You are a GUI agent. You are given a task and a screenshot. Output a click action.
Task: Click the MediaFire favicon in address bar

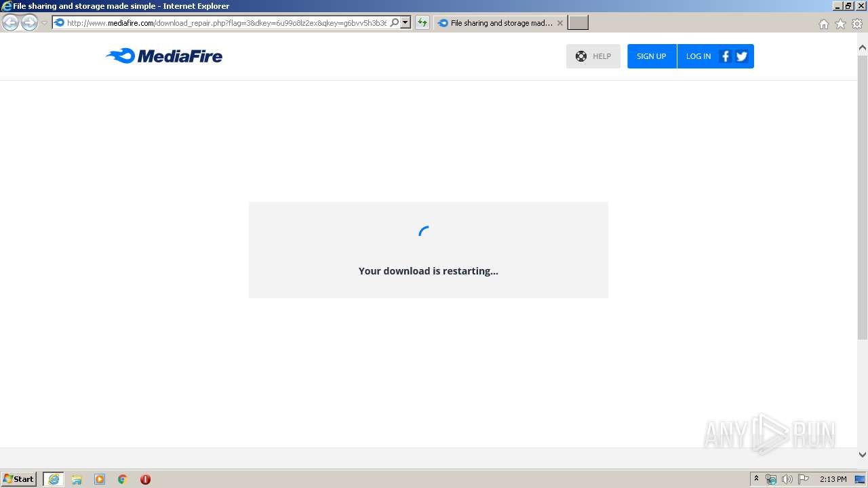(59, 23)
